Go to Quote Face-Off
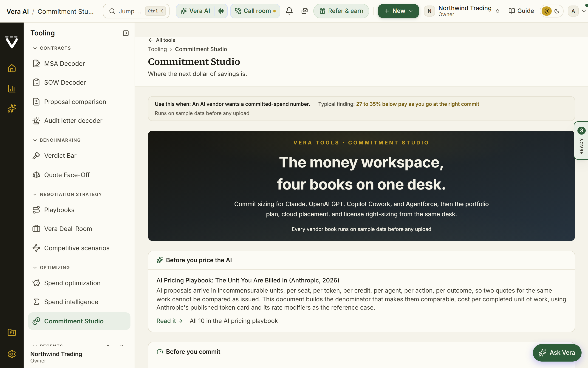This screenshot has height=368, width=588. point(79,175)
